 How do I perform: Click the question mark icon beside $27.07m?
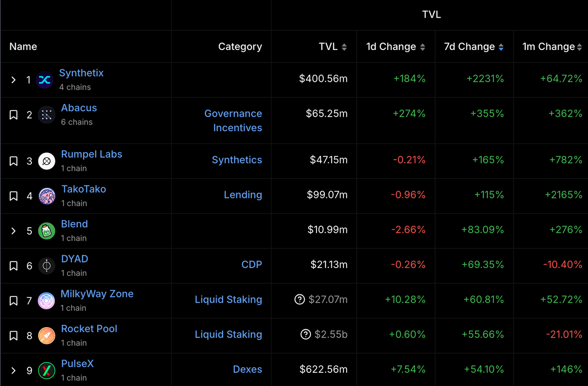point(300,299)
